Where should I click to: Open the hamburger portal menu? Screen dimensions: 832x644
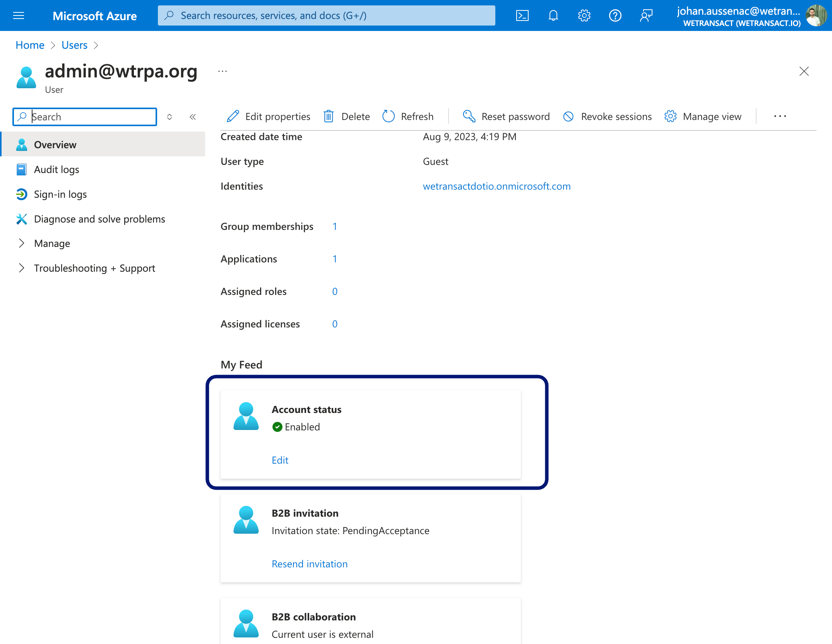[x=19, y=15]
